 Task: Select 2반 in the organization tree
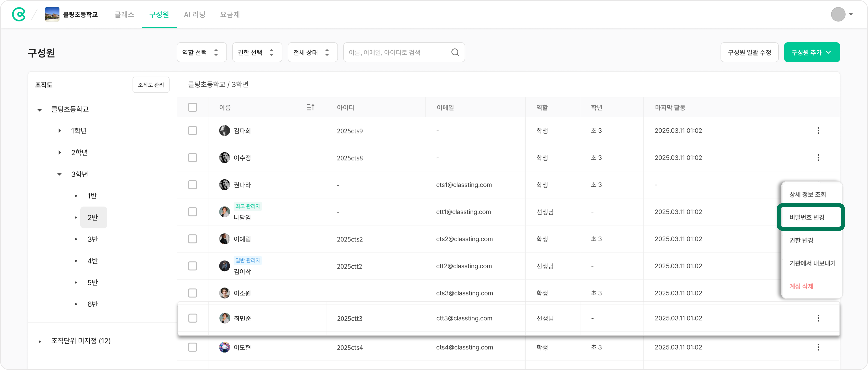tap(93, 217)
